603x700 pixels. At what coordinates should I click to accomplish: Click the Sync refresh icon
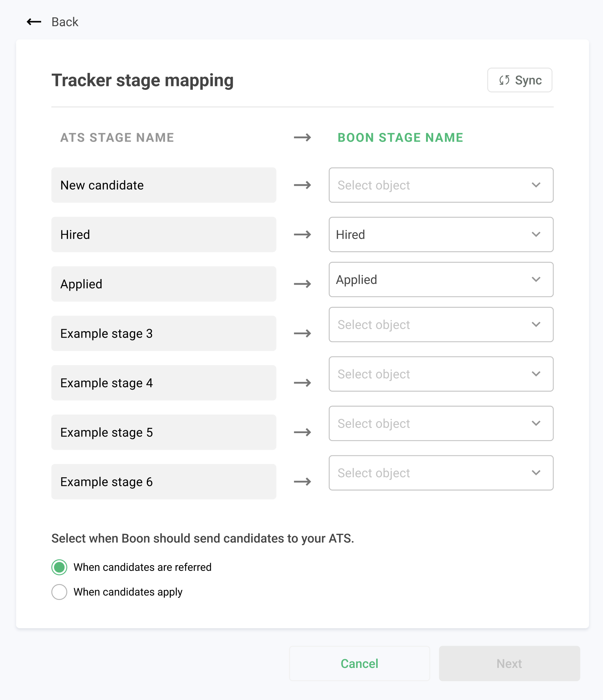(x=504, y=80)
